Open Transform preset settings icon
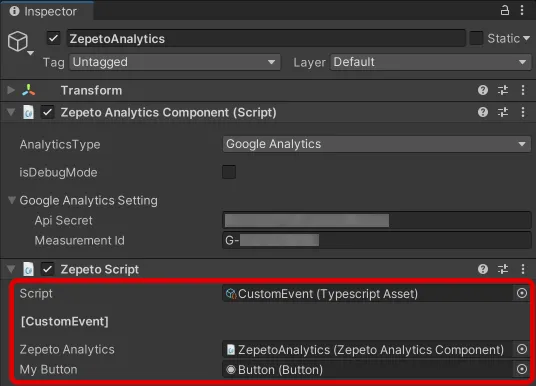This screenshot has height=386, width=536. 503,90
